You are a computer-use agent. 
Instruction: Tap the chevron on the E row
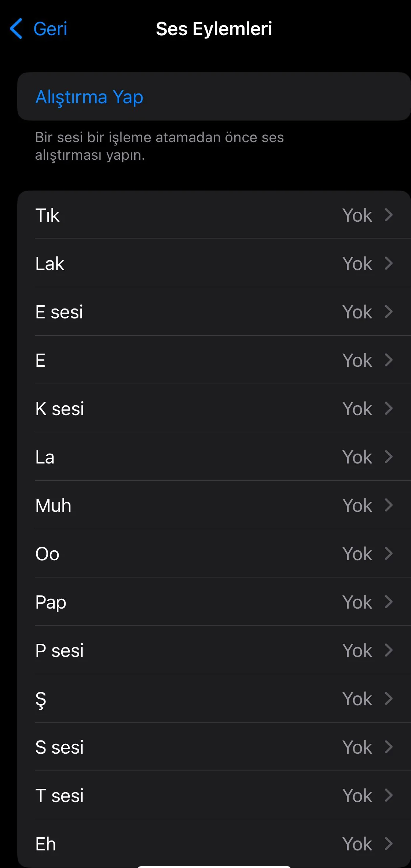pos(389,360)
